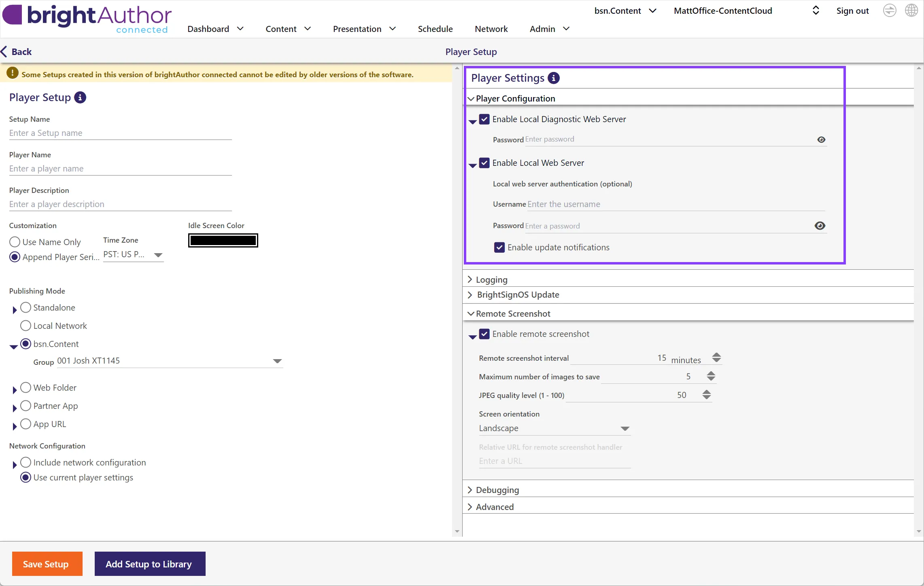Reveal local web server password eye icon
This screenshot has height=586, width=924.
pos(820,226)
